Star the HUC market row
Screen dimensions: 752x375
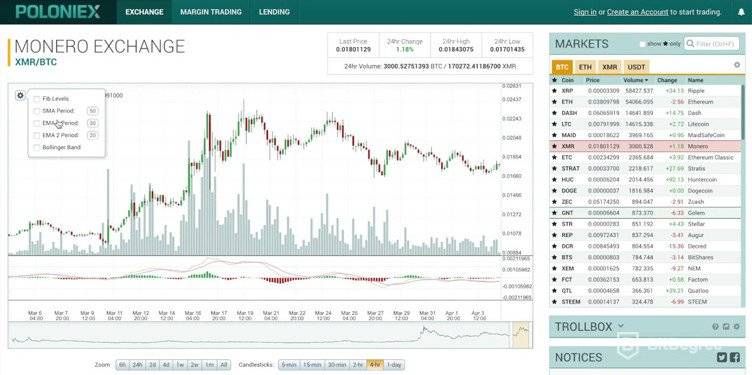click(554, 179)
